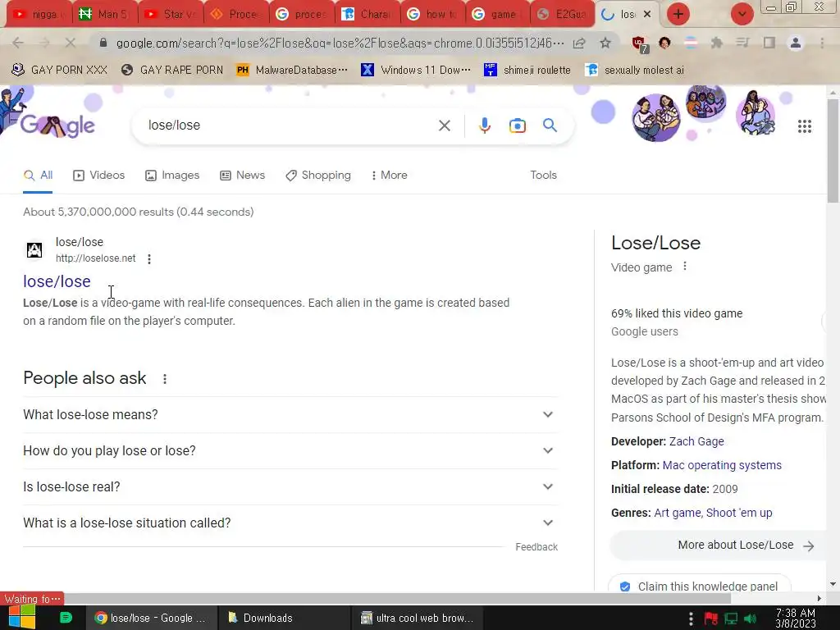The image size is (840, 630).
Task: Stop loading the page
Action: (x=71, y=43)
